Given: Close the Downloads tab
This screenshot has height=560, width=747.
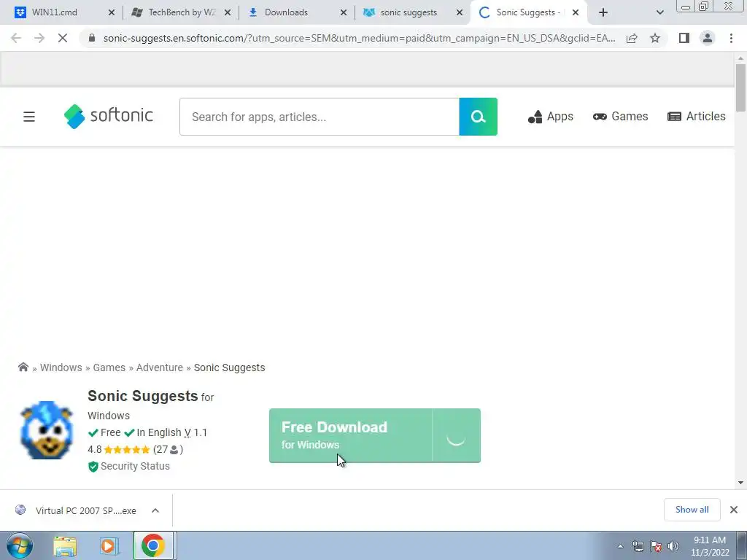Looking at the screenshot, I should pyautogui.click(x=344, y=12).
